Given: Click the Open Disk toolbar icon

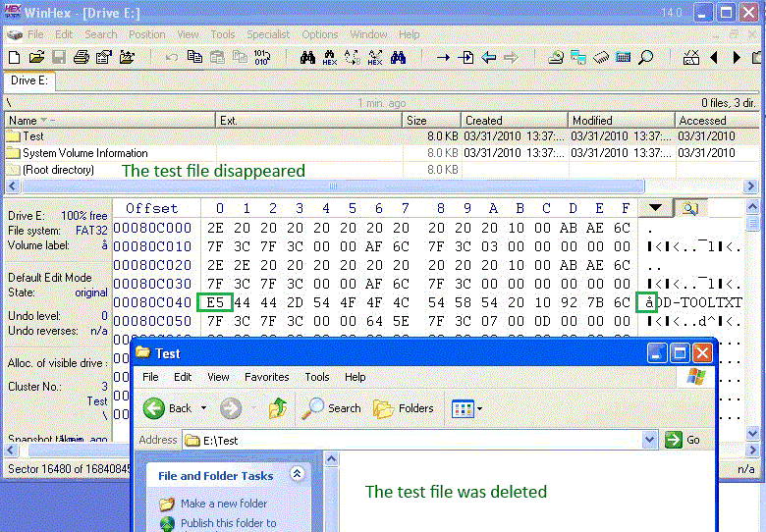Looking at the screenshot, I should click(x=556, y=58).
